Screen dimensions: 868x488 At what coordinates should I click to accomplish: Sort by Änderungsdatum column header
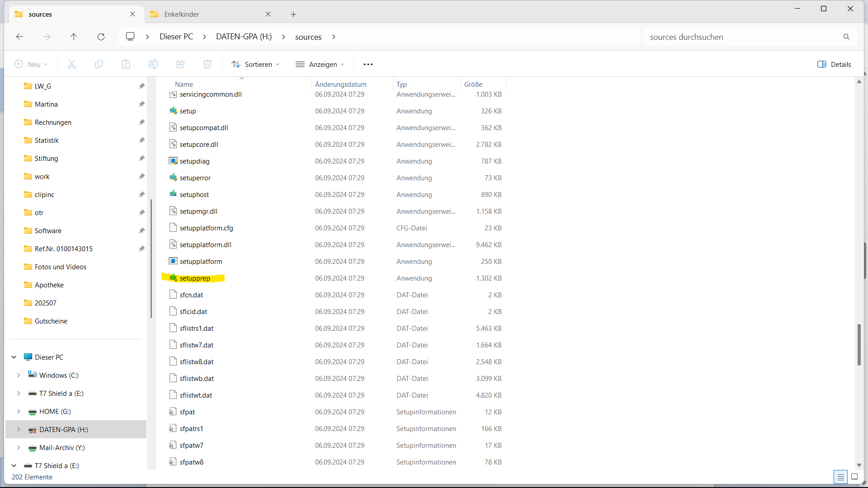[341, 84]
